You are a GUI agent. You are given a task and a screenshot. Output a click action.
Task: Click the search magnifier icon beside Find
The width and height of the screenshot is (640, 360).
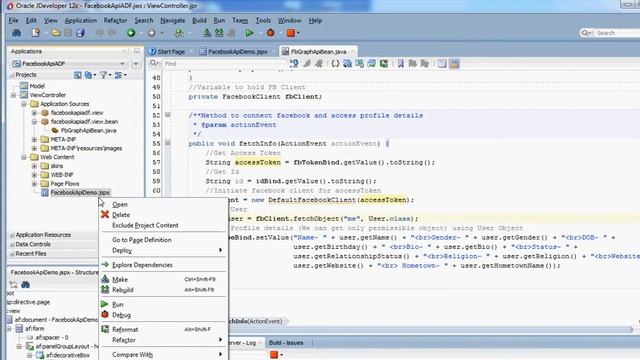(154, 63)
